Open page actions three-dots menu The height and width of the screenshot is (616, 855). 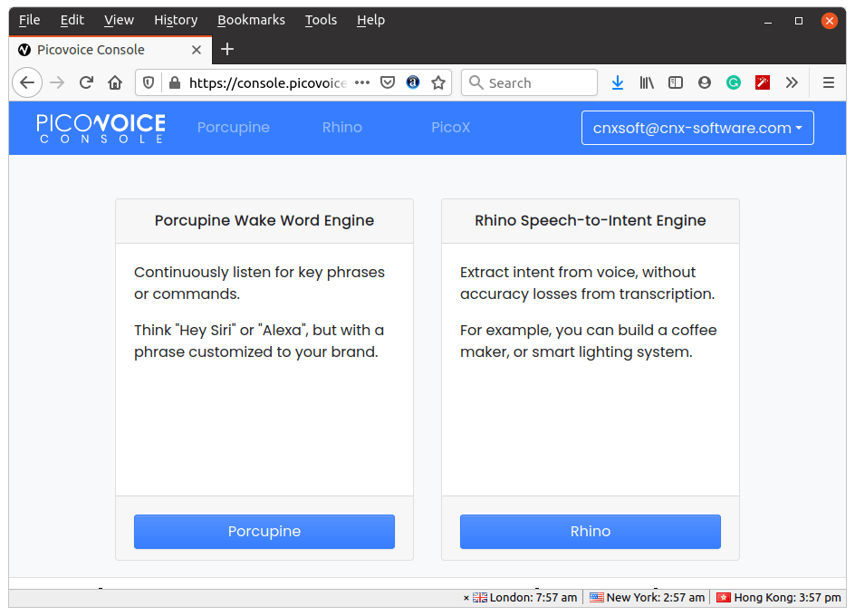coord(362,83)
